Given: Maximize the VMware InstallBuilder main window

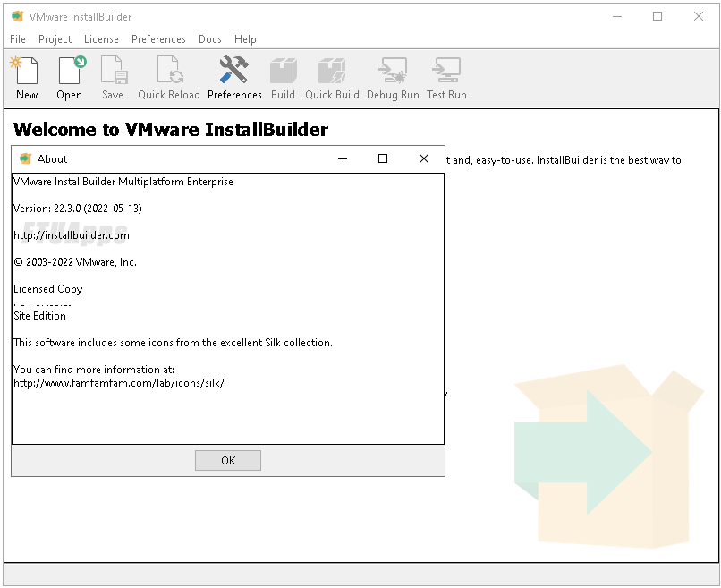Looking at the screenshot, I should click(x=657, y=17).
